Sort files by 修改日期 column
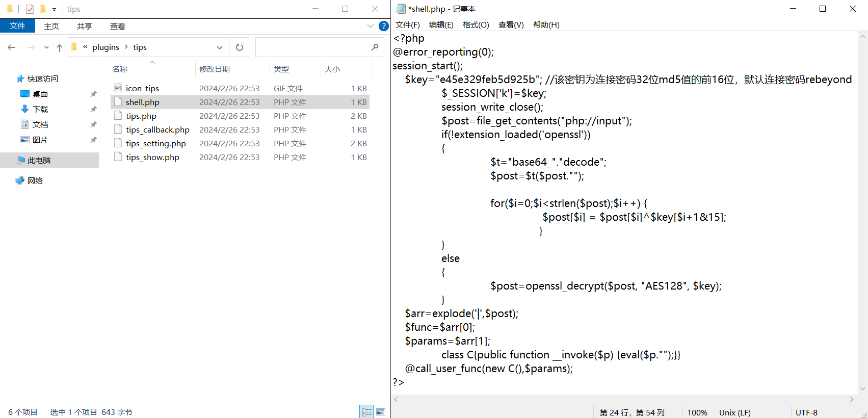This screenshot has height=418, width=868. click(x=215, y=69)
